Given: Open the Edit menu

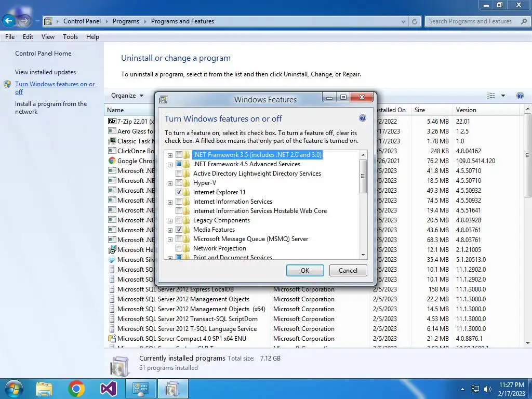Looking at the screenshot, I should coord(28,37).
